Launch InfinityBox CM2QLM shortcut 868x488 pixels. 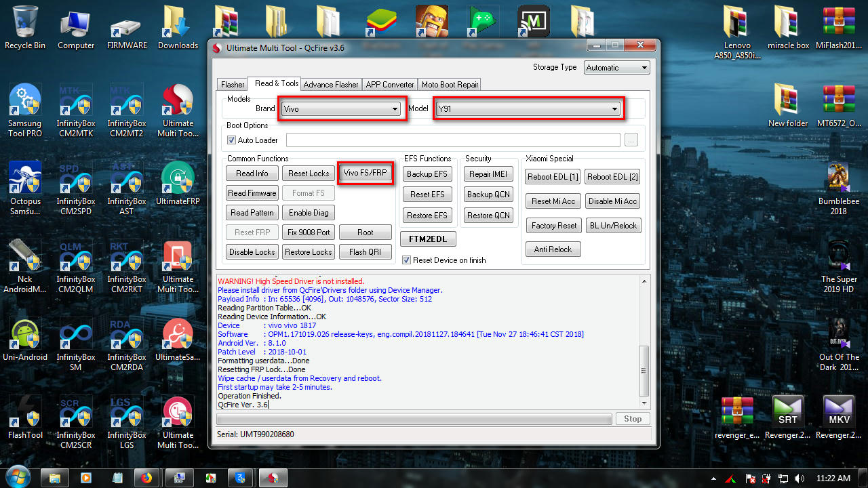click(x=76, y=266)
